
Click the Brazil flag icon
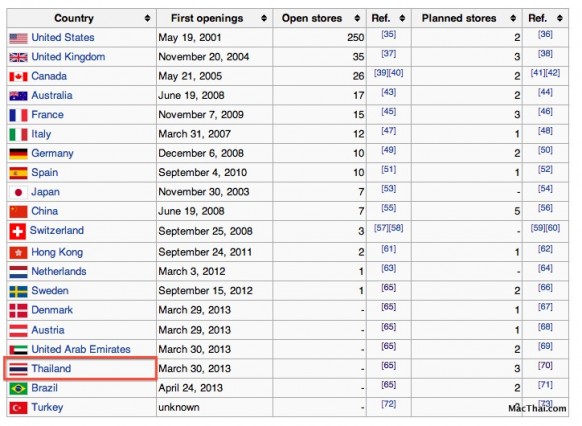tap(18, 389)
